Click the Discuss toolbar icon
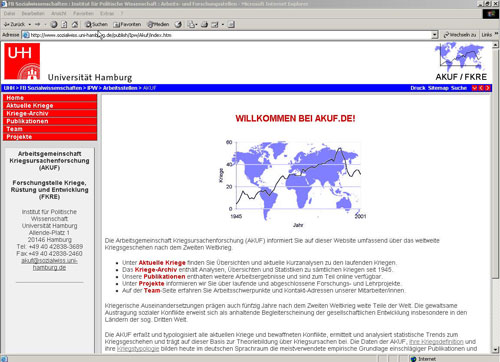The height and width of the screenshot is (362, 500). (x=231, y=24)
